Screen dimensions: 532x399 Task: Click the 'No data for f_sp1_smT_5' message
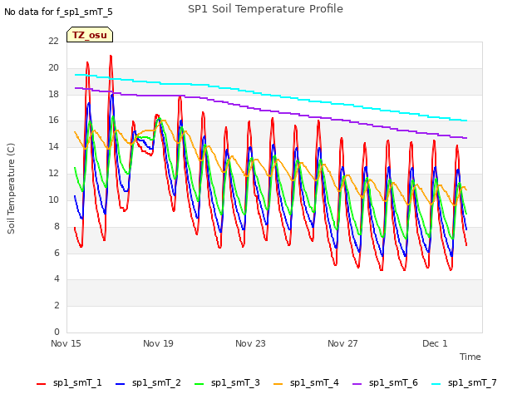[x=58, y=12]
